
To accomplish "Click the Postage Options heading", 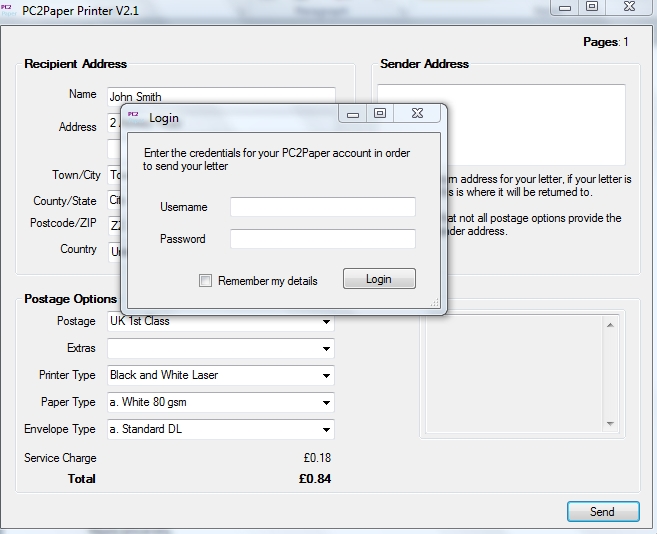I will pos(70,299).
